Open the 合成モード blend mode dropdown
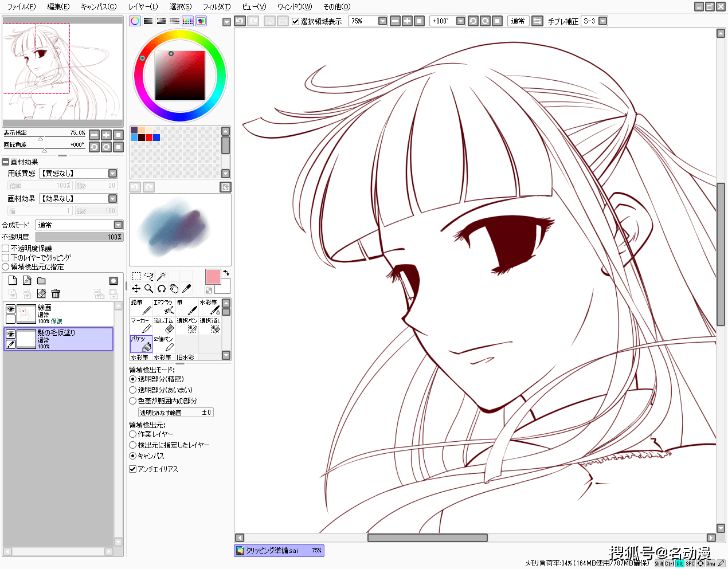 coord(118,225)
